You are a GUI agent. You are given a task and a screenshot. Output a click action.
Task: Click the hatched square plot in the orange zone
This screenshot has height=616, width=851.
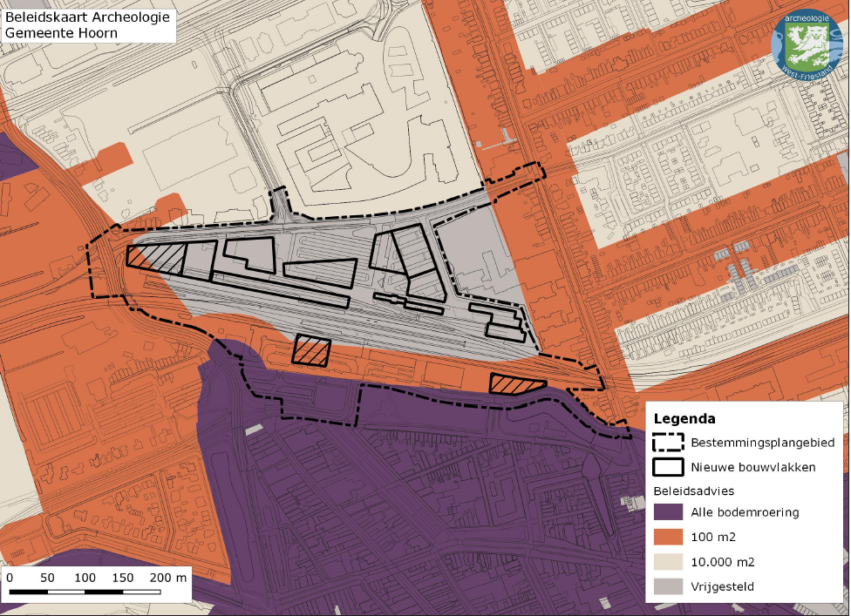311,350
